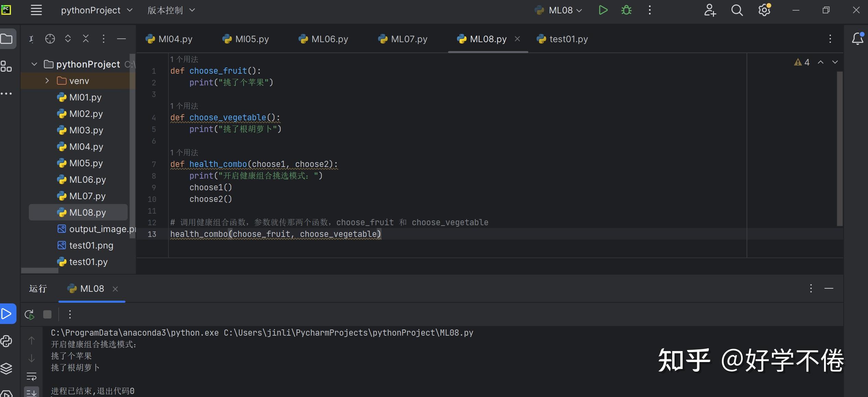This screenshot has width=868, height=397.
Task: Select opened file crosshair icon in project panel
Action: point(50,39)
